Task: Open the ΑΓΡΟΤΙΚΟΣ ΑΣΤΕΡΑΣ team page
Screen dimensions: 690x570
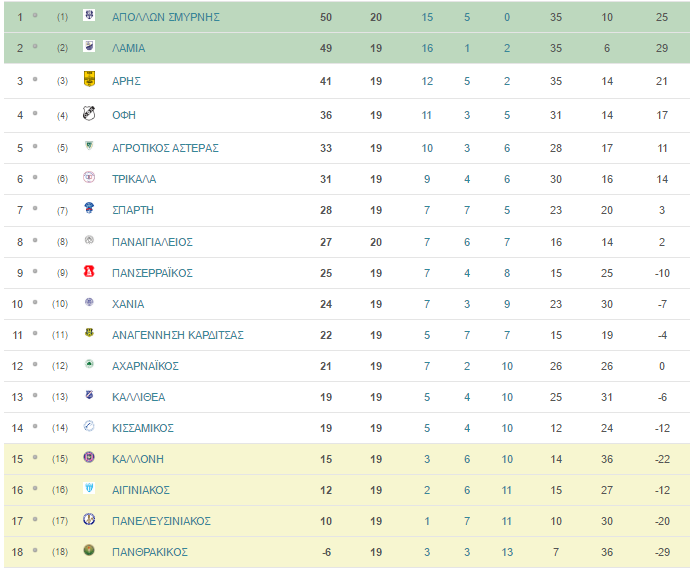Action: [x=165, y=148]
